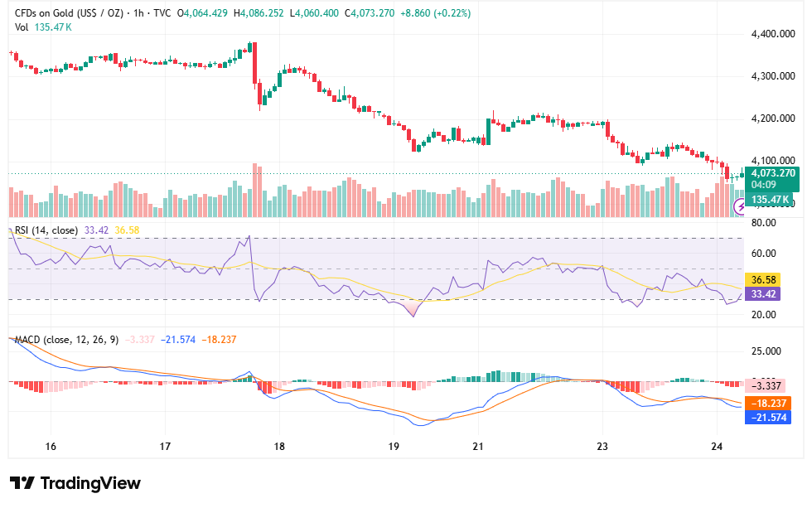This screenshot has width=812, height=508.
Task: Click the 4,100.000 price axis label
Action: pyautogui.click(x=773, y=161)
